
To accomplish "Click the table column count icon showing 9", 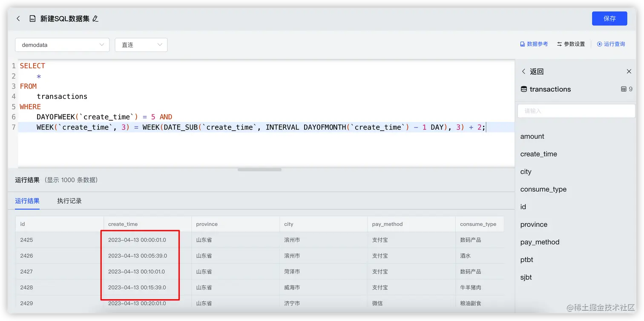I will [624, 89].
